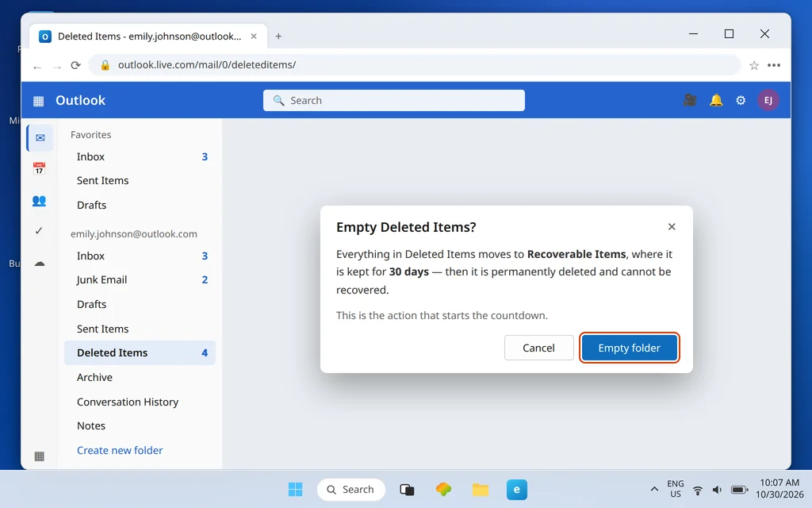Click the taskbar Search box
Screen dimensions: 812x508
[351, 489]
